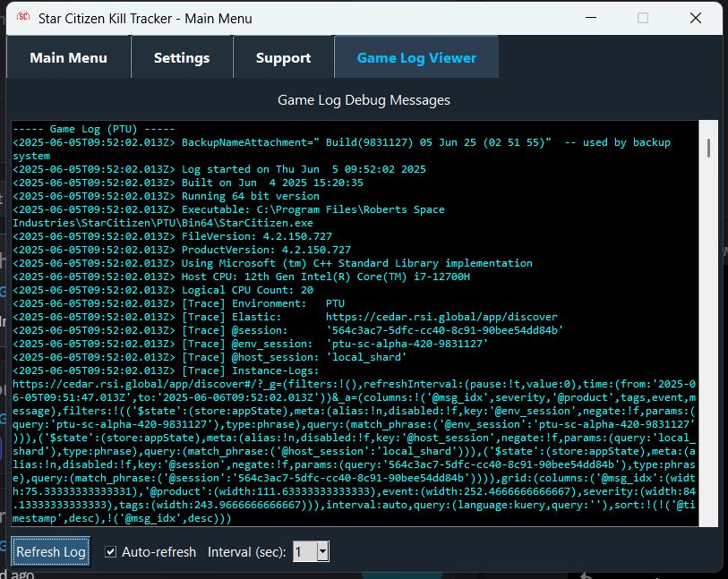Return to the Main Menu tab
This screenshot has height=579, width=728.
click(x=68, y=57)
